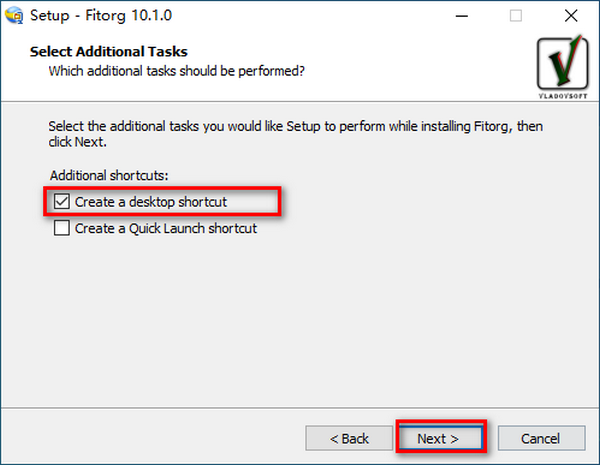Click the empty title bar area
The height and width of the screenshot is (465, 600).
(x=300, y=16)
